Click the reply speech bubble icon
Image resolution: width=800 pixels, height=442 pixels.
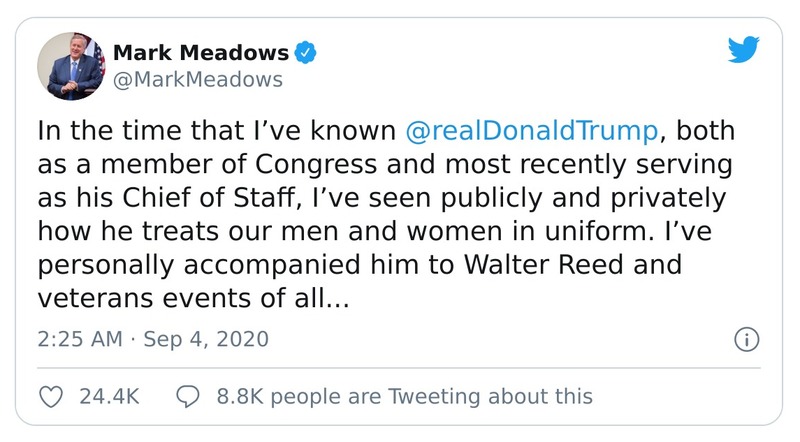click(x=188, y=396)
